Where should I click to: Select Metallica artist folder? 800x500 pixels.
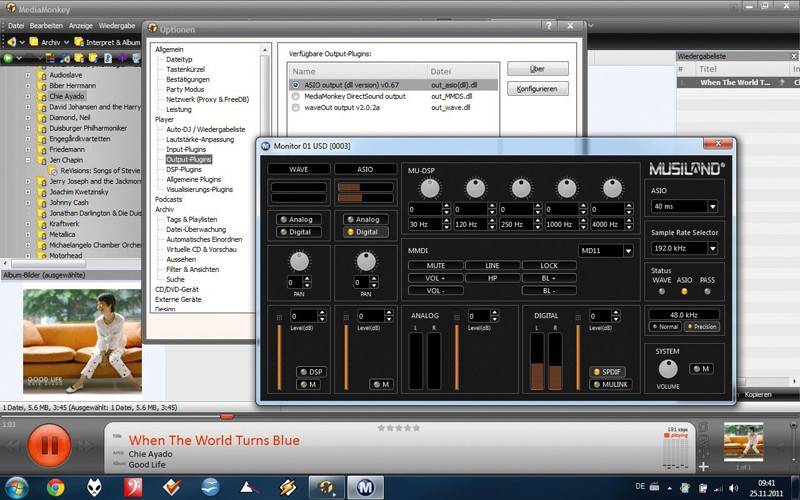62,234
